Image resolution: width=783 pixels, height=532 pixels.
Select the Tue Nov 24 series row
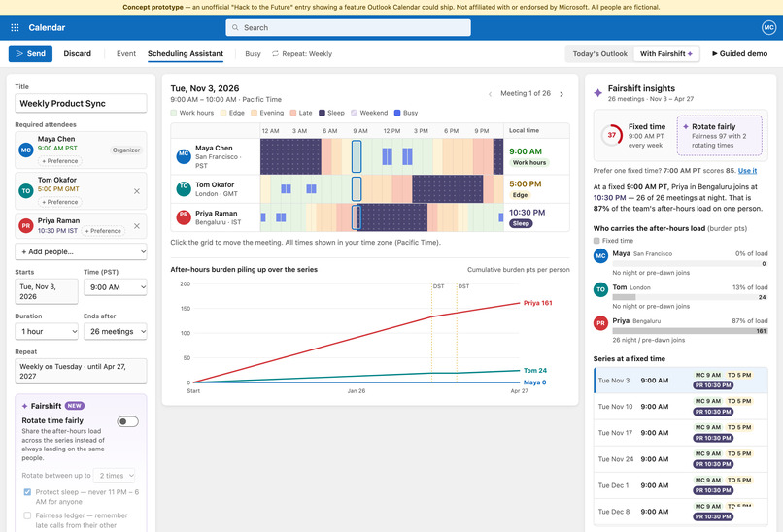pyautogui.click(x=681, y=459)
